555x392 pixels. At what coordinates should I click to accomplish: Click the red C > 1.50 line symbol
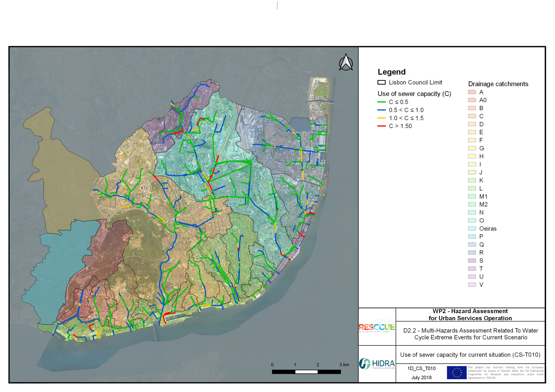coord(381,126)
